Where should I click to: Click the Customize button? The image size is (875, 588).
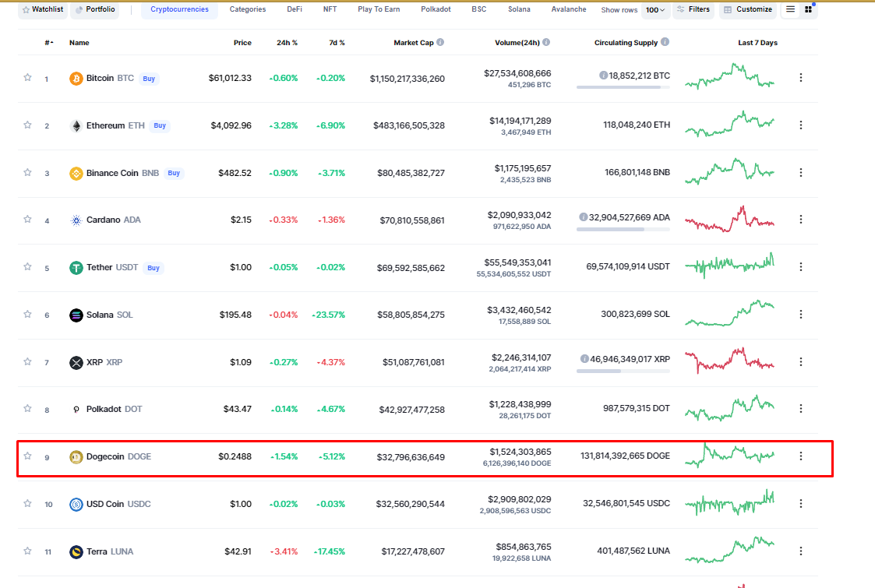(x=748, y=9)
